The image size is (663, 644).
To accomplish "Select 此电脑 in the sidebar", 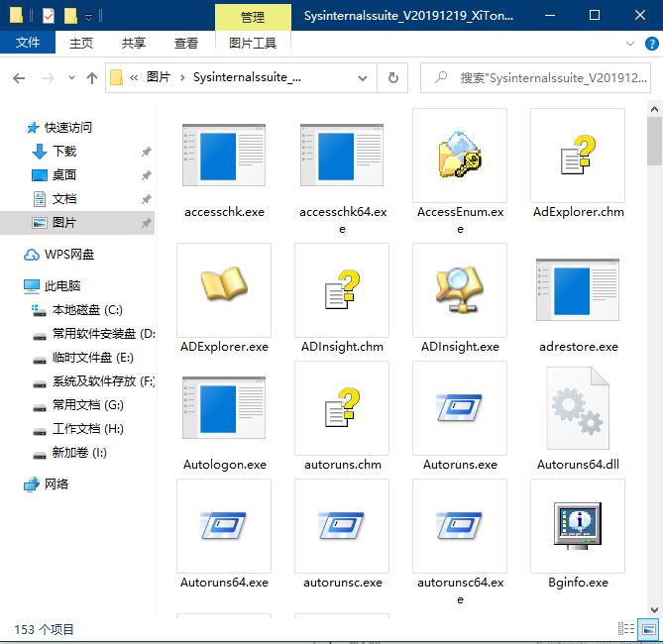I will 62,286.
